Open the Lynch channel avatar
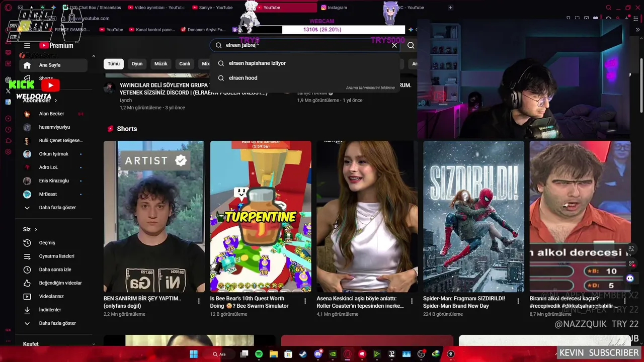 coord(109,88)
